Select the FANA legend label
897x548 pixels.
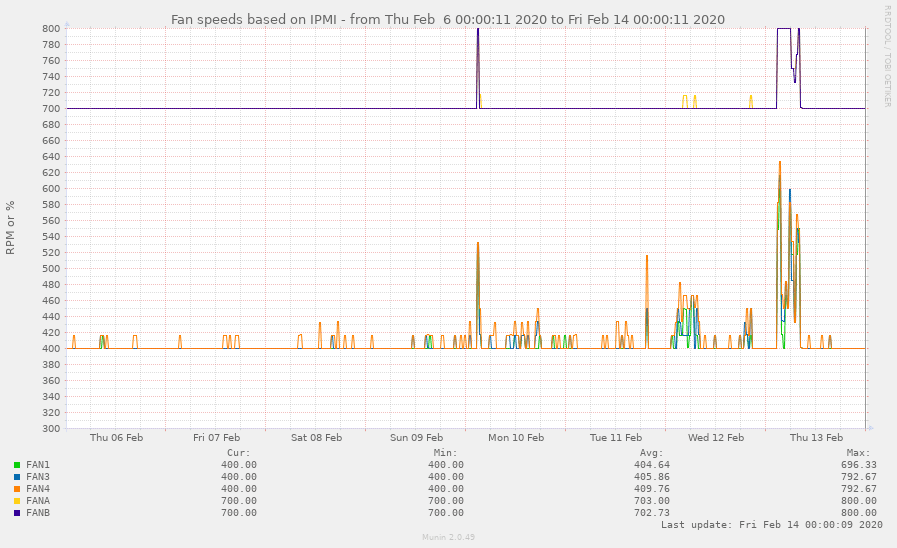tap(38, 501)
